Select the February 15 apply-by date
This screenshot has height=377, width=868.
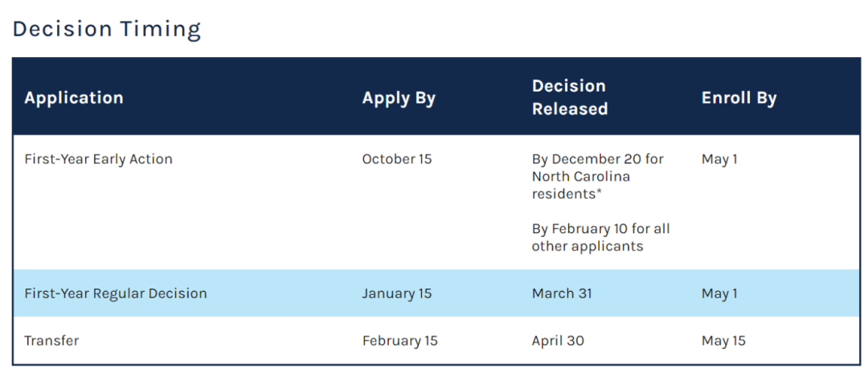[399, 341]
